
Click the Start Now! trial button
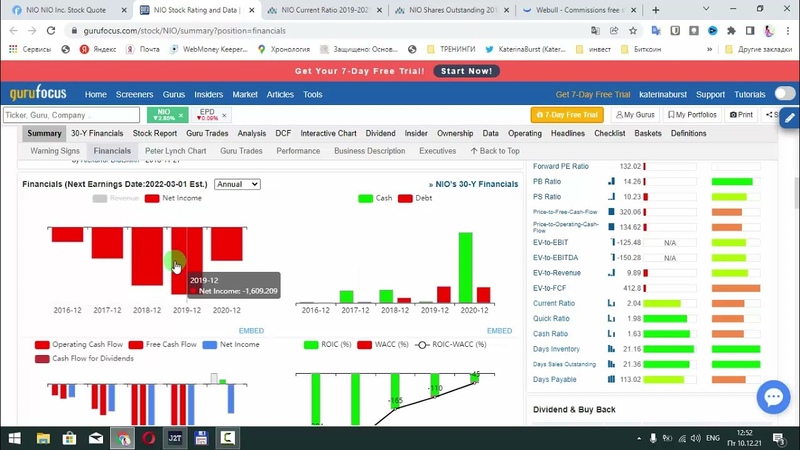click(x=465, y=72)
